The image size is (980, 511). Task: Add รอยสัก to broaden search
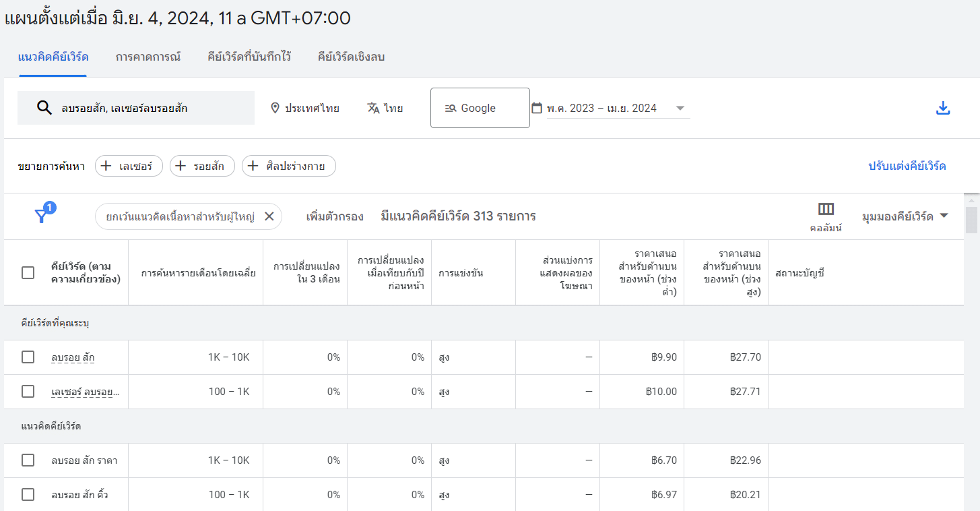tap(202, 166)
